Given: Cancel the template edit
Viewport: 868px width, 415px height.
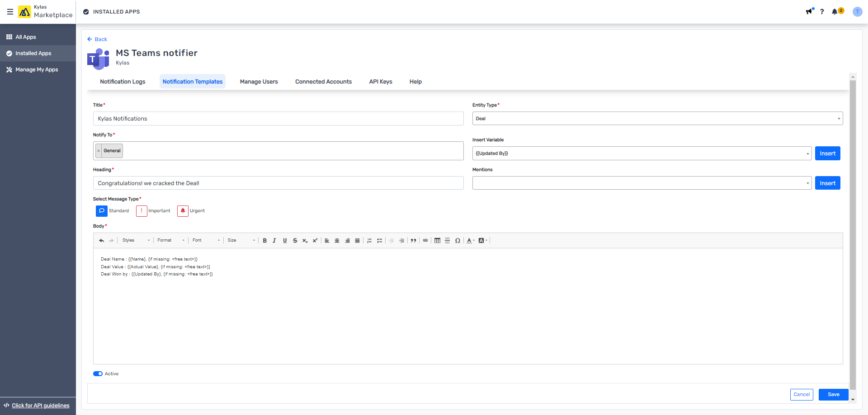Looking at the screenshot, I should pos(802,395).
